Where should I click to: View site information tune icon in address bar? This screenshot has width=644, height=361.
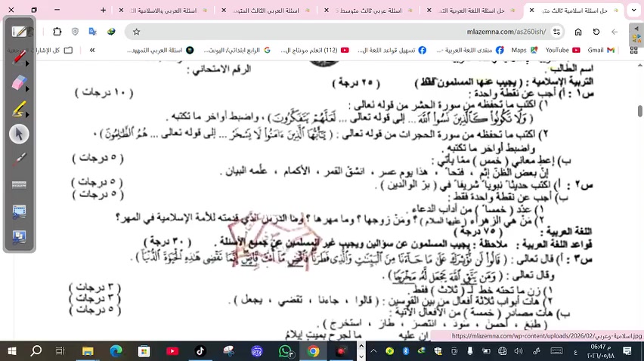click(x=556, y=32)
